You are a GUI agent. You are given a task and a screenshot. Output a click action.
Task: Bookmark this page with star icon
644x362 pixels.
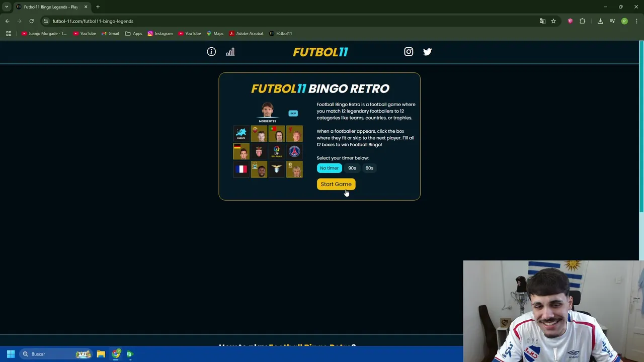tap(553, 21)
